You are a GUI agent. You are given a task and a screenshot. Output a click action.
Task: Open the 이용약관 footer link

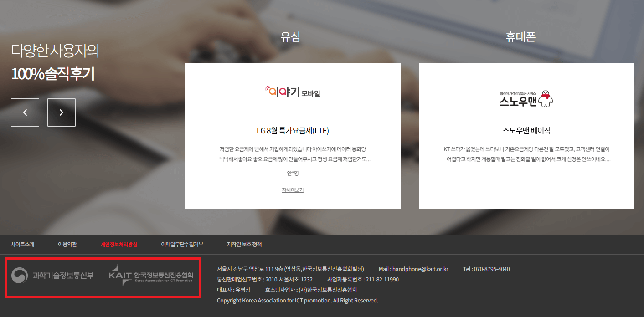[67, 245]
